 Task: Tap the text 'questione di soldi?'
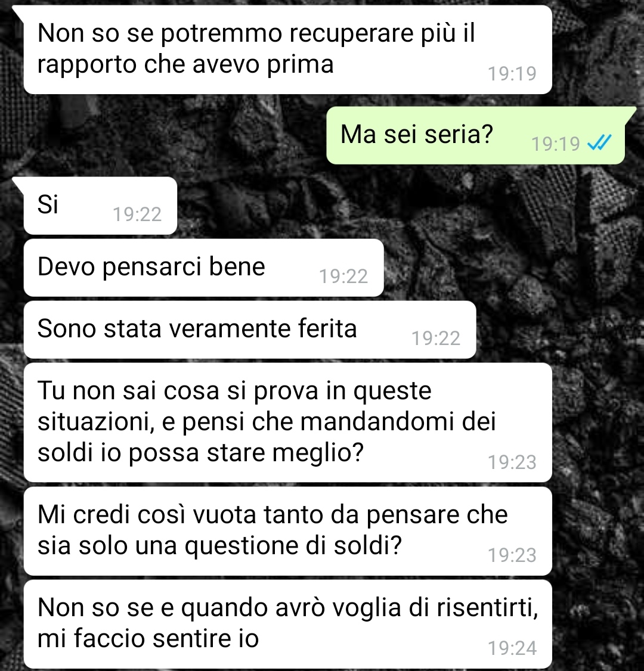click(x=293, y=546)
